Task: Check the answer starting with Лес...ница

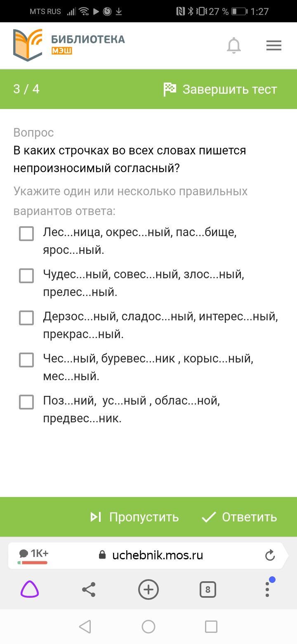Action: click(x=26, y=234)
